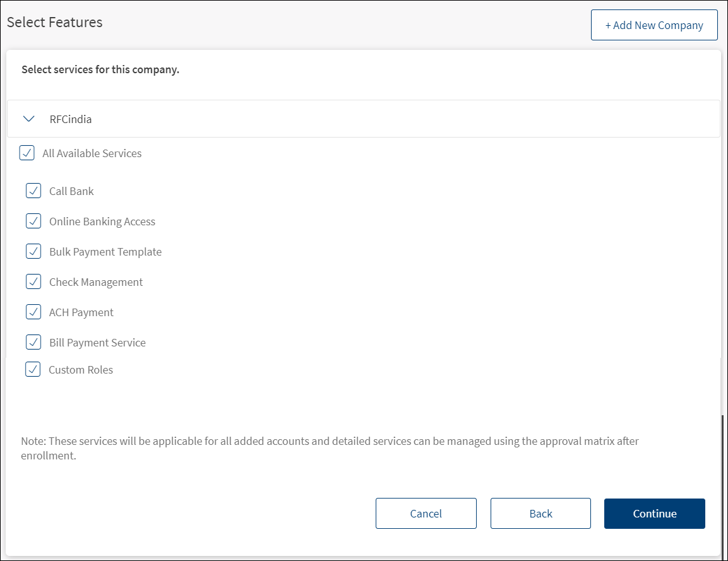
Task: Click the RFCindia company name in the header row
Action: [71, 119]
